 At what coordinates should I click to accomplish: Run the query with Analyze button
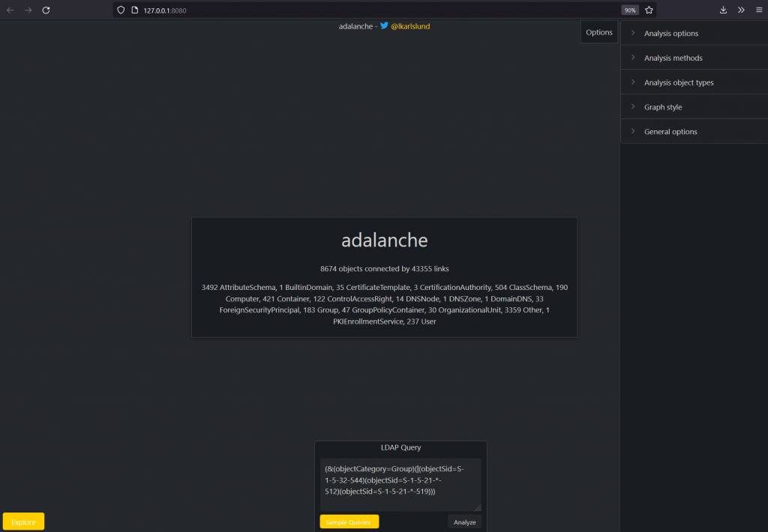[x=464, y=522]
